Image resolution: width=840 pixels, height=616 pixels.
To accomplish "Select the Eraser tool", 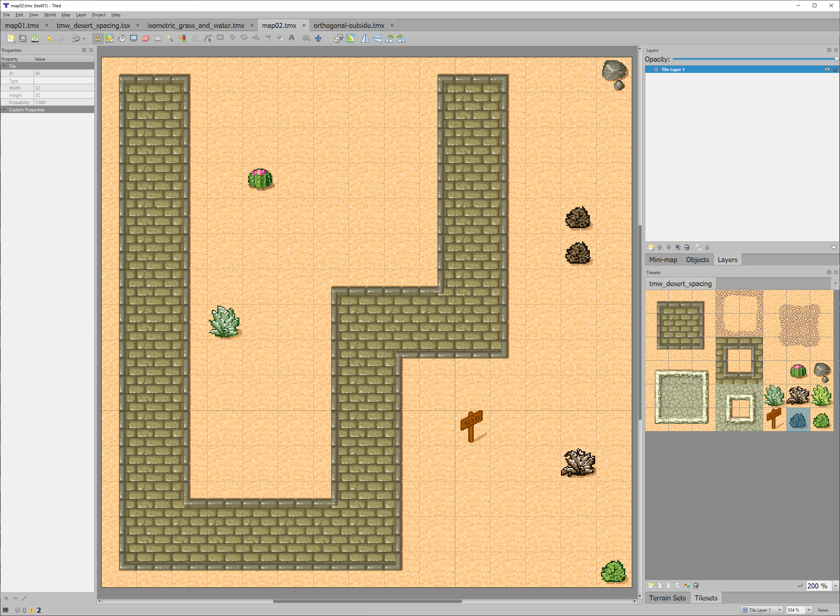I will tap(145, 38).
